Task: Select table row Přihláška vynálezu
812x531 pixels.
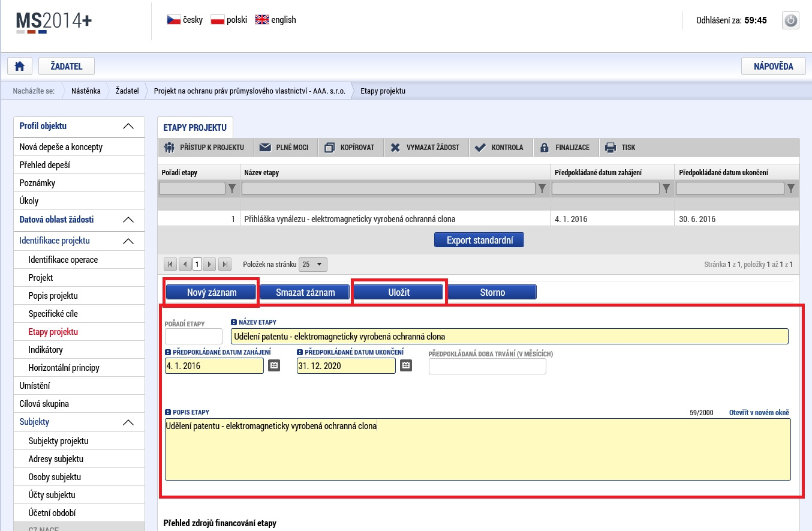Action: point(478,219)
